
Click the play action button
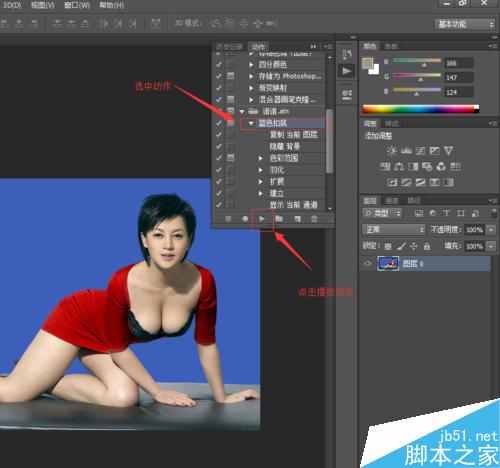coord(262,219)
